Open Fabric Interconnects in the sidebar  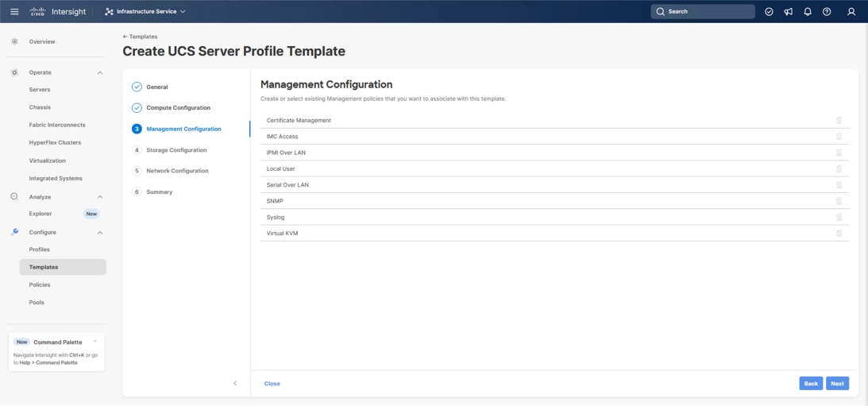click(x=57, y=126)
